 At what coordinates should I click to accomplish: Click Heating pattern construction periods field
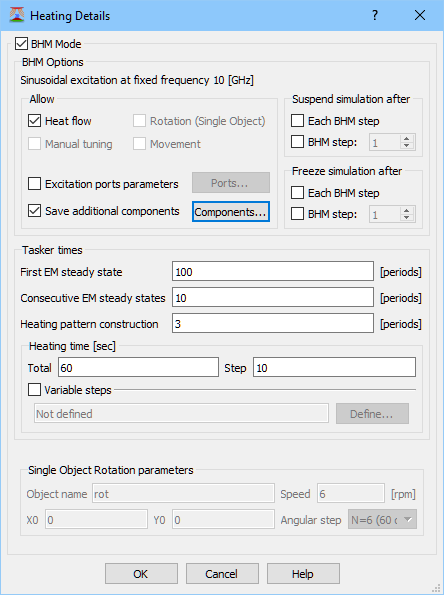273,324
